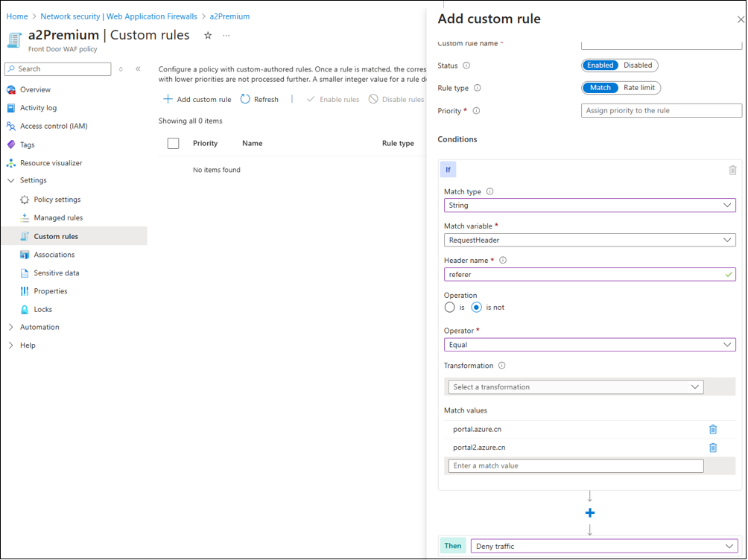Go to Access control (IAM)
This screenshot has width=748, height=560.
[54, 127]
